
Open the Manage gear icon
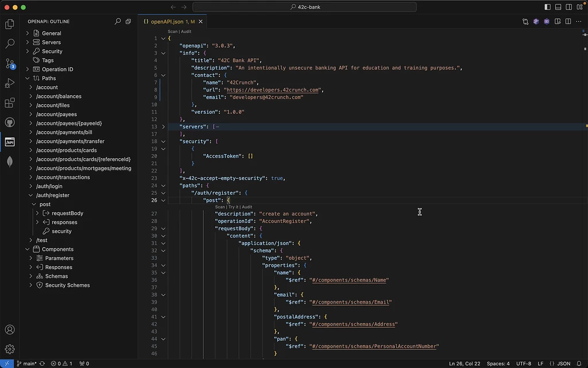[x=10, y=349]
